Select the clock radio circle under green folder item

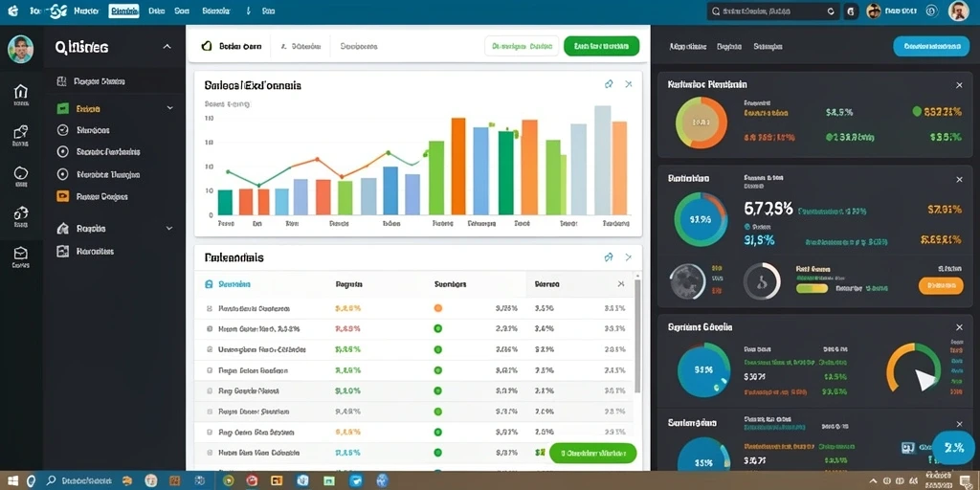tap(62, 130)
